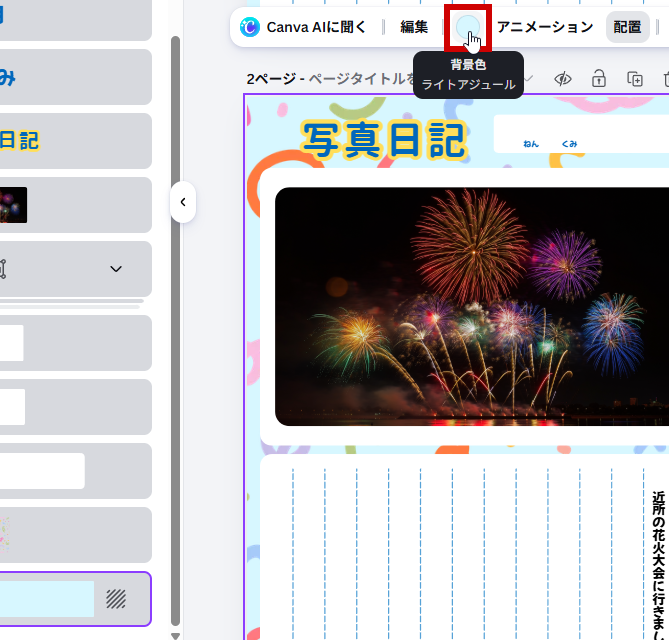Lock page 2 with the padlock icon
Screen dimensions: 669x640
(x=599, y=79)
